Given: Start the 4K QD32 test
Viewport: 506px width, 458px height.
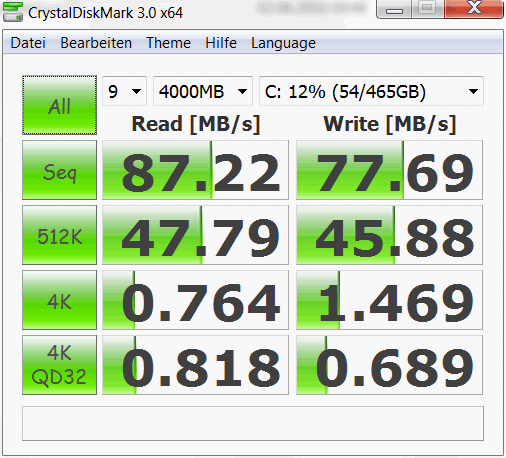Looking at the screenshot, I should 59,365.
